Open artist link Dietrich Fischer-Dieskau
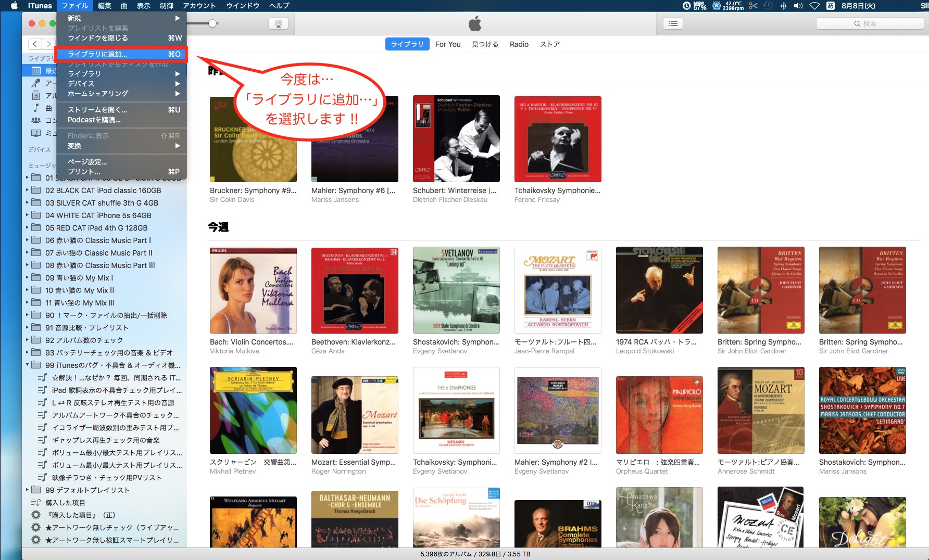Screen dimensions: 929x560 coord(450,200)
